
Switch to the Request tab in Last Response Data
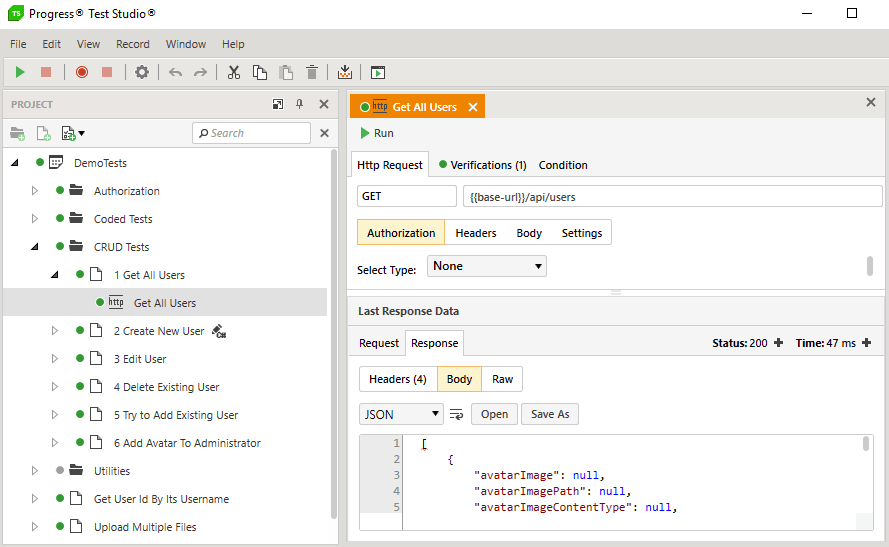pyautogui.click(x=379, y=344)
